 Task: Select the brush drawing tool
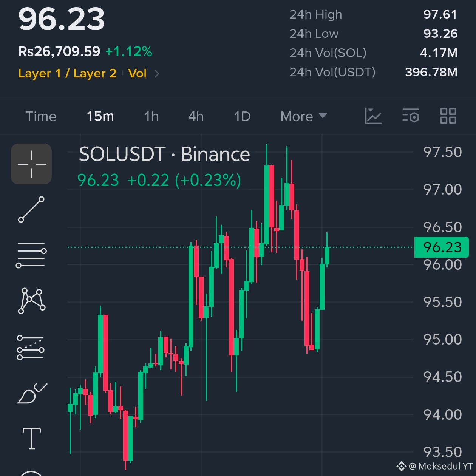(32, 393)
